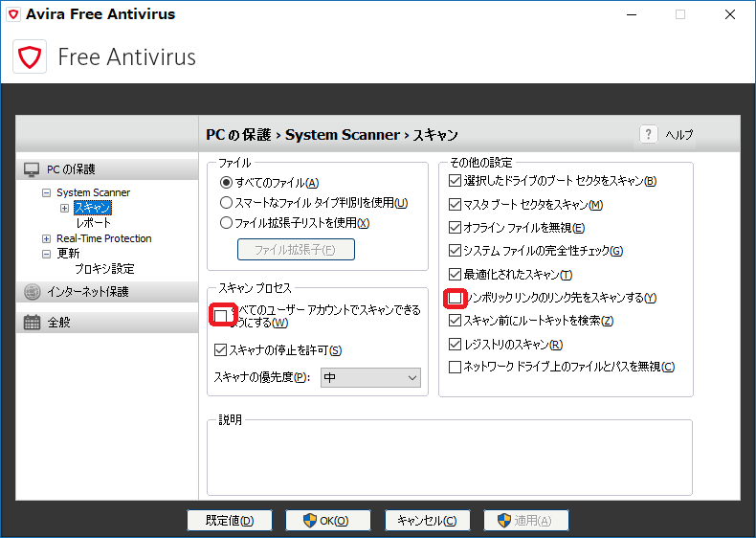Open スキャナの優先度 dropdown showing 中
Viewport: 756px width, 538px height.
(370, 377)
